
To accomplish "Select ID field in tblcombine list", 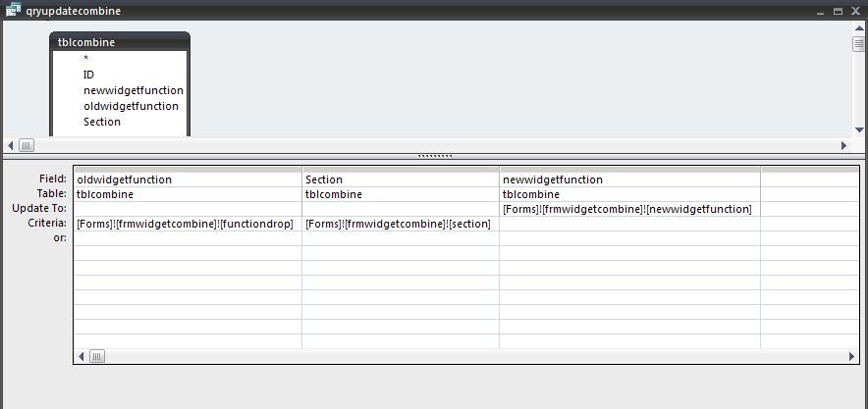I will click(88, 75).
